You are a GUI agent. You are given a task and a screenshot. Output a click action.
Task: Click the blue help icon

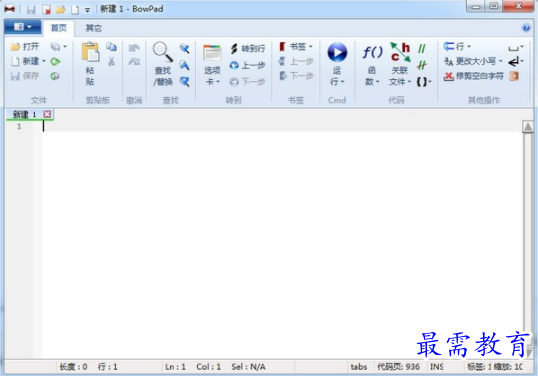pyautogui.click(x=526, y=28)
